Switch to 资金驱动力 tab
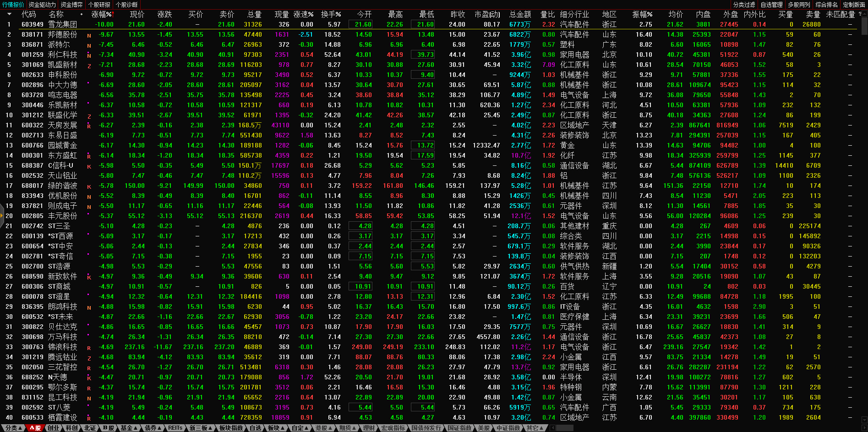This screenshot has height=432, width=868. [42, 5]
